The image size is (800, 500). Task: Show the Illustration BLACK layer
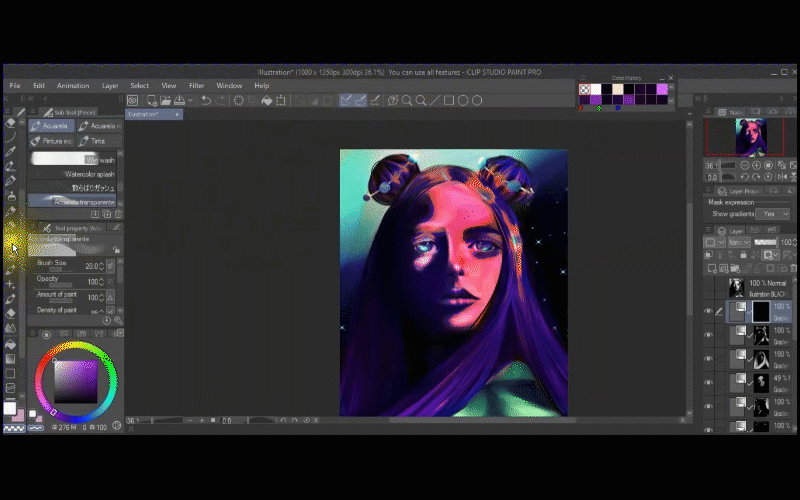(x=708, y=288)
